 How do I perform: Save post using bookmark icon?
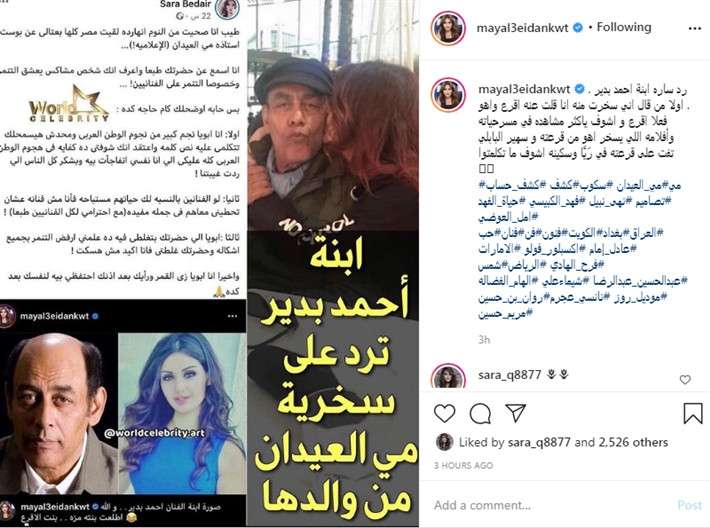click(693, 413)
